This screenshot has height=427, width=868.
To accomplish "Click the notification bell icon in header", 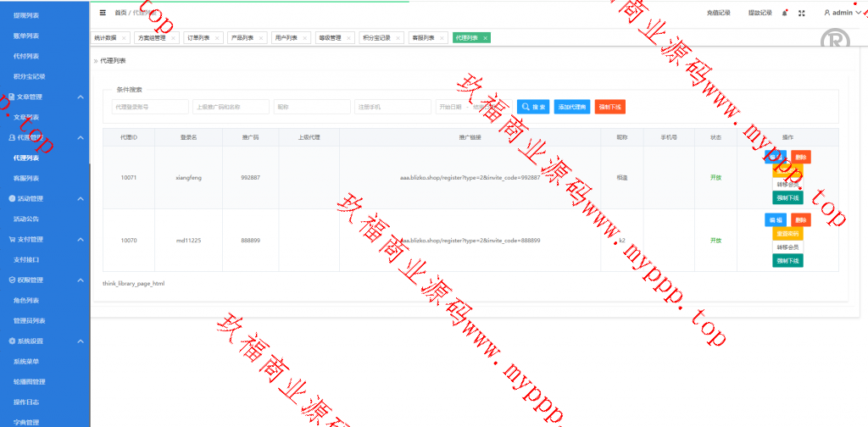I will [785, 13].
